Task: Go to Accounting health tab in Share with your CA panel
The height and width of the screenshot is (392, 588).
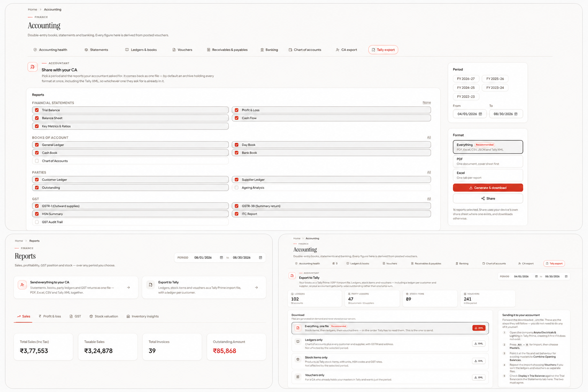Action: coord(50,50)
